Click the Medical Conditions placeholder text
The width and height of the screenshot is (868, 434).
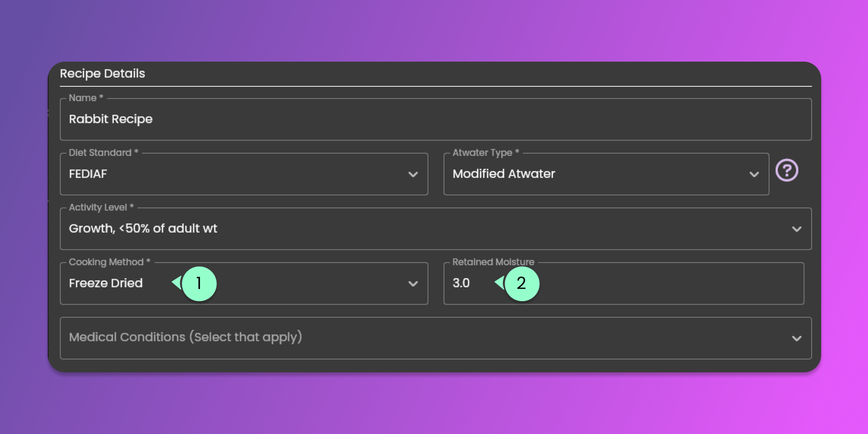tap(185, 337)
